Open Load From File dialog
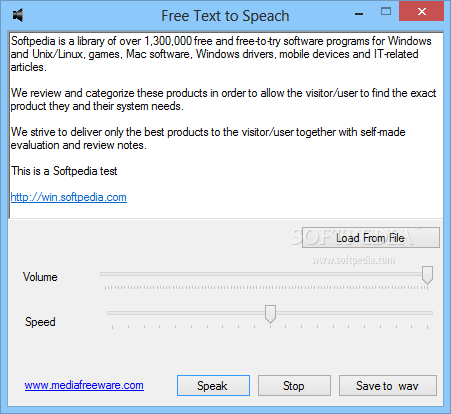451x414 pixels. (371, 238)
